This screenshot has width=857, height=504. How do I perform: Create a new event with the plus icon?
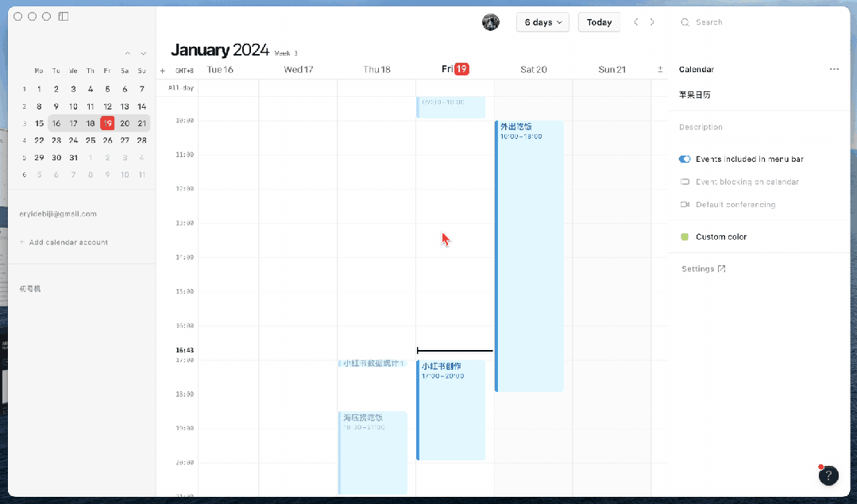(x=162, y=69)
